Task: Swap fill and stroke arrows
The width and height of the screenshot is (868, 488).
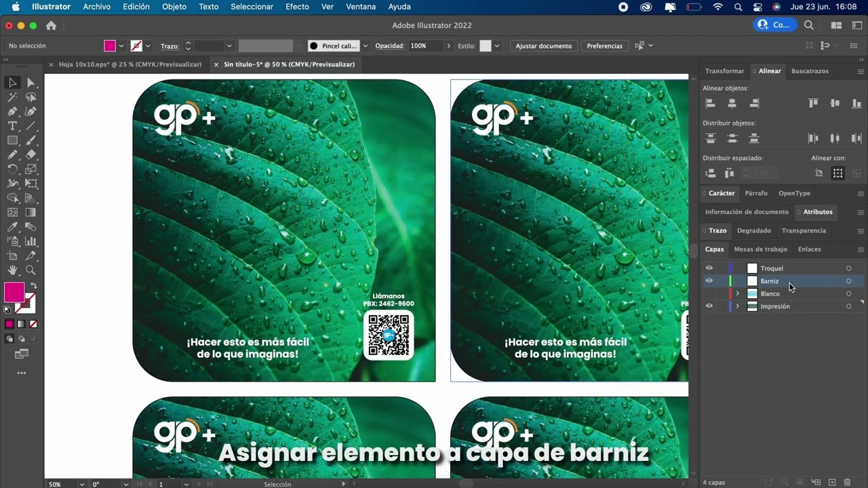Action: click(x=33, y=286)
